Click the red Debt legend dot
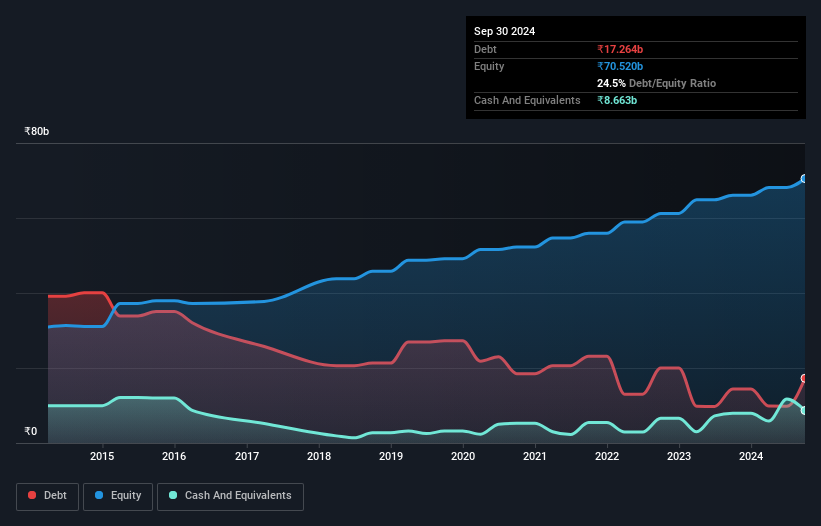 click(32, 495)
